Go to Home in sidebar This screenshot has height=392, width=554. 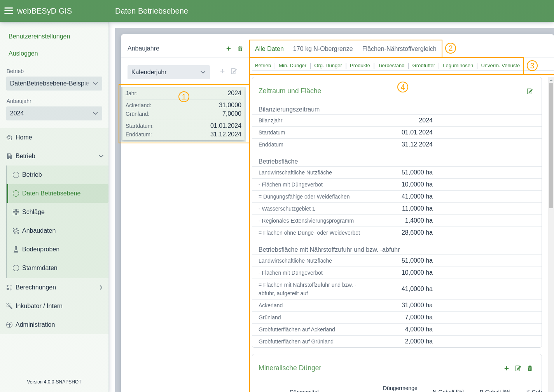pyautogui.click(x=54, y=138)
